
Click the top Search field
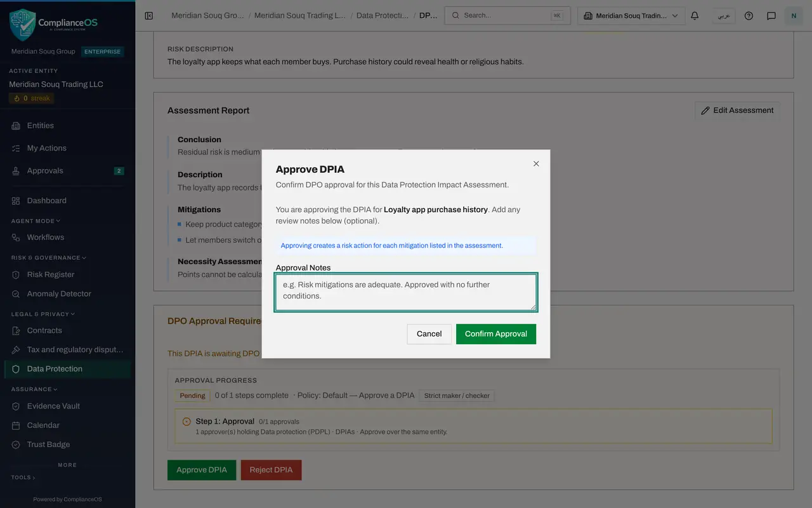tap(507, 16)
